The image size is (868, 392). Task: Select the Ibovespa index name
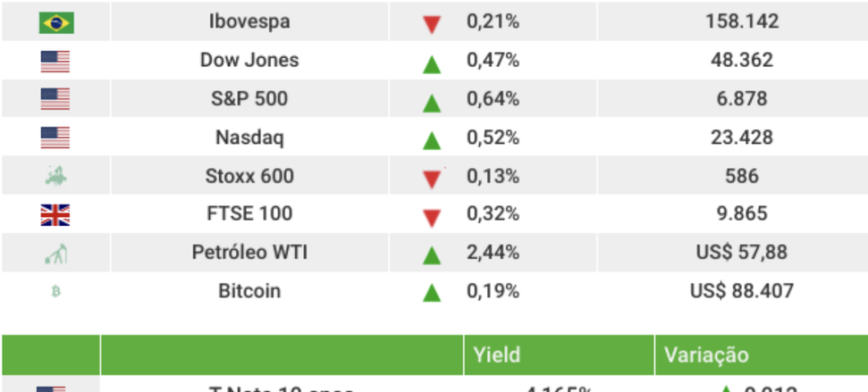tap(249, 21)
